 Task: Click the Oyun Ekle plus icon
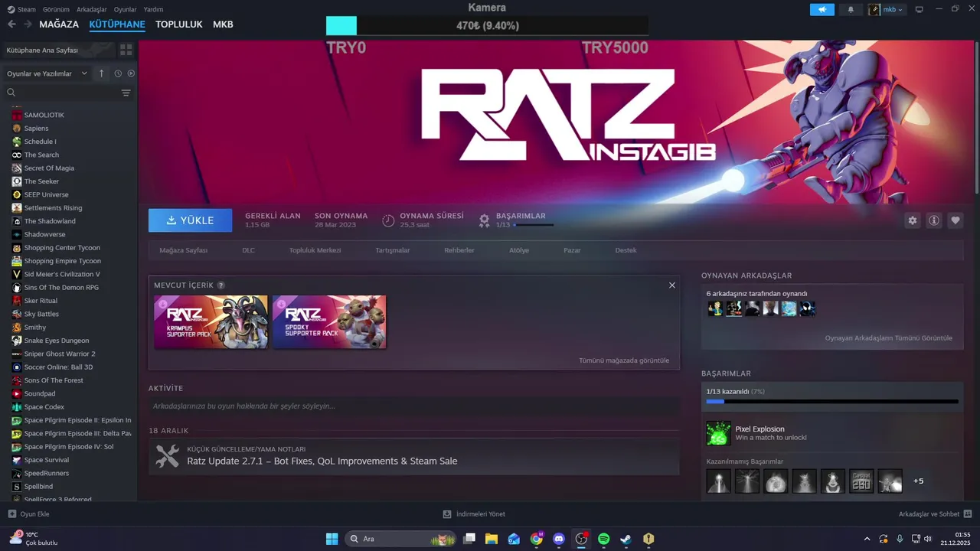[11, 514]
